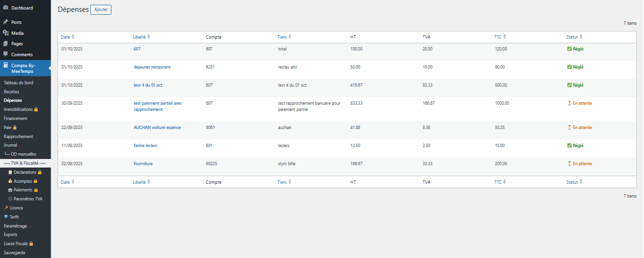Sort table by Libellé column header
Image resolution: width=644 pixels, height=258 pixels.
139,37
